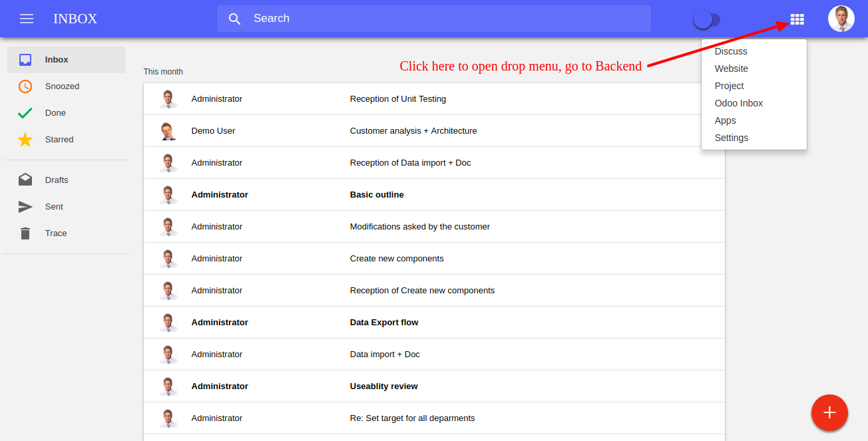Click Administrator sender on Modifications row
Viewport: 868px width, 441px height.
(217, 227)
